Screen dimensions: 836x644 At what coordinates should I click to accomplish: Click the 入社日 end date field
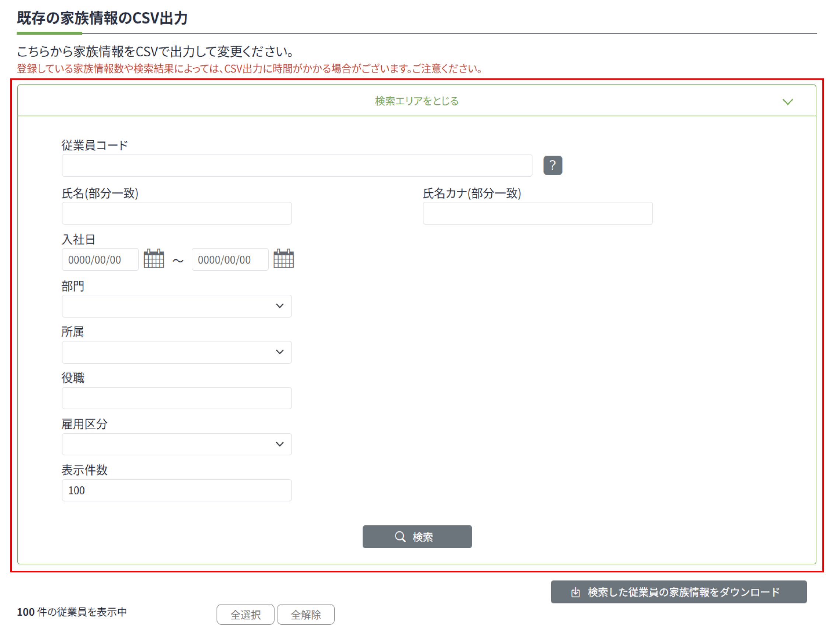click(230, 259)
